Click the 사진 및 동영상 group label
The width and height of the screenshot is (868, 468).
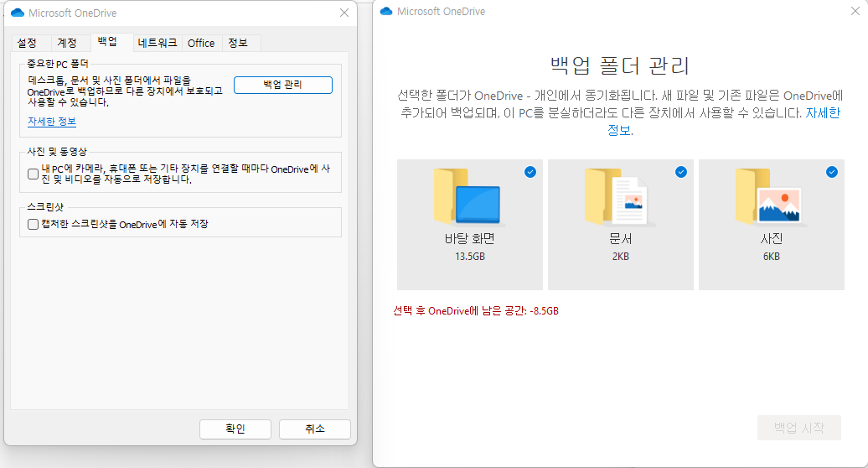coord(57,152)
